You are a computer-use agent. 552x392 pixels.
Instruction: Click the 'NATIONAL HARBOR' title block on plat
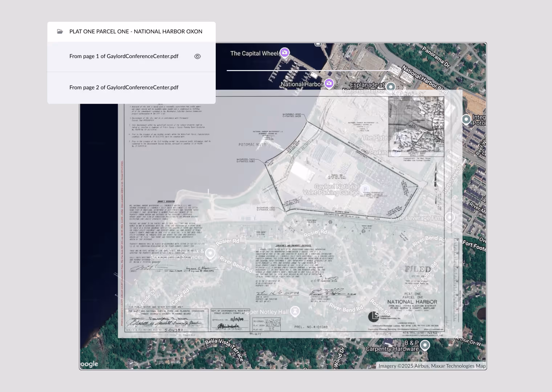(412, 302)
